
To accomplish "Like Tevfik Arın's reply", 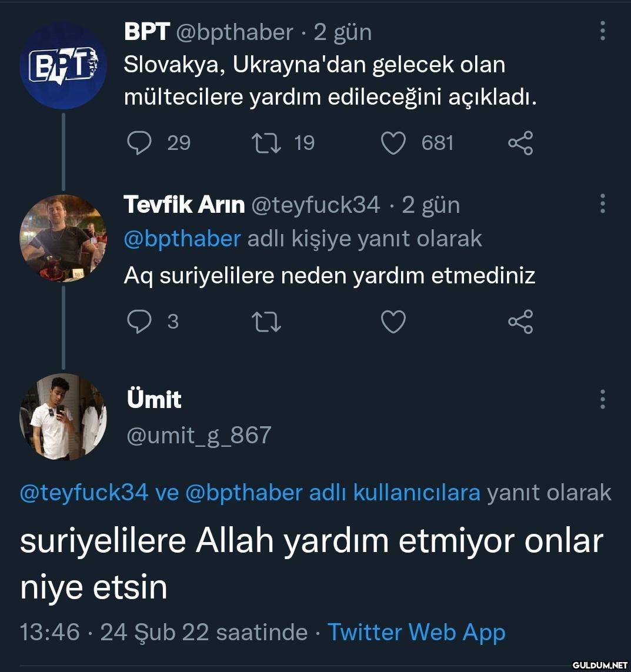I will click(x=393, y=322).
